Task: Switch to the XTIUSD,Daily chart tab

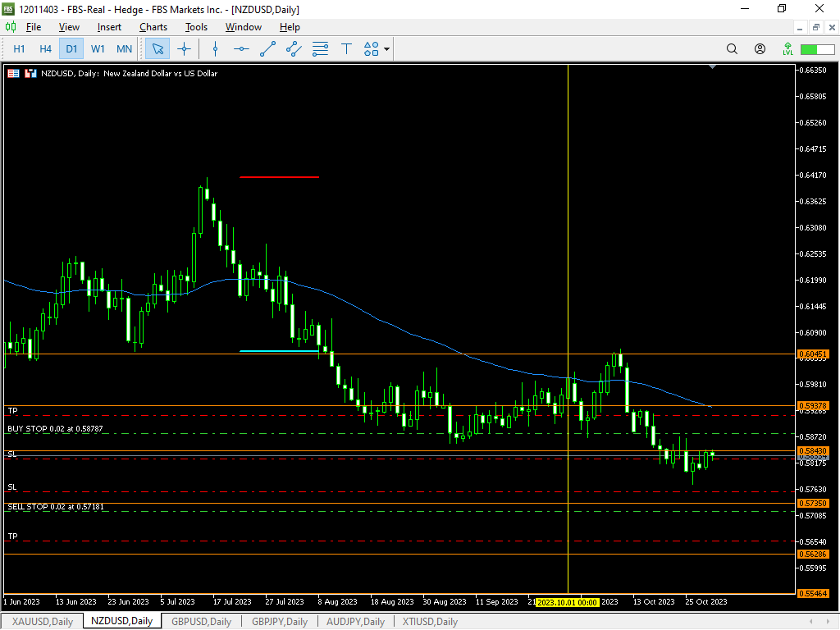Action: [430, 622]
